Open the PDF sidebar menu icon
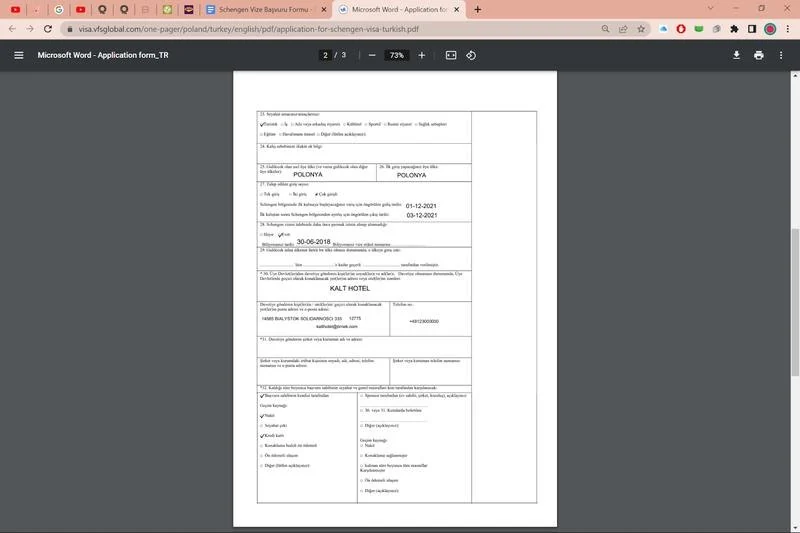800x533 pixels. pyautogui.click(x=18, y=55)
